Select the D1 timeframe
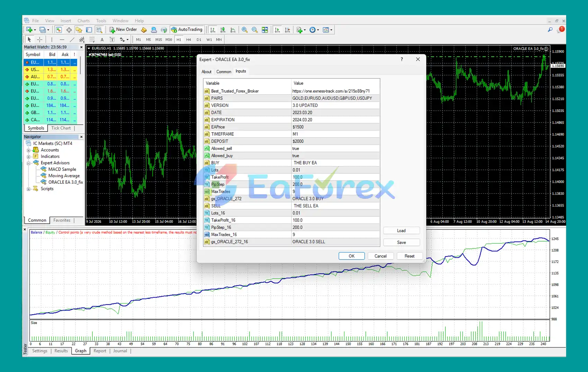Screen dimensions: 588x372 (x=199, y=40)
